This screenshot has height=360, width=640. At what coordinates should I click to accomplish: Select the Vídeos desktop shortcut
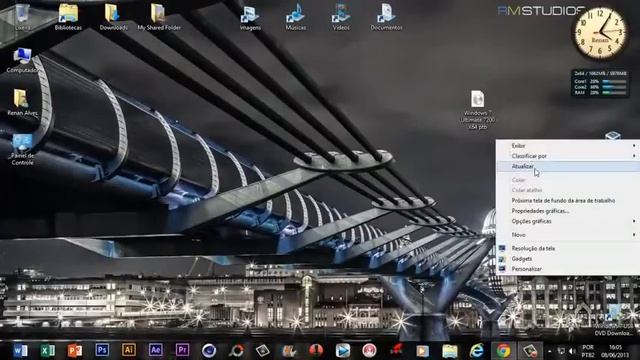(341, 17)
